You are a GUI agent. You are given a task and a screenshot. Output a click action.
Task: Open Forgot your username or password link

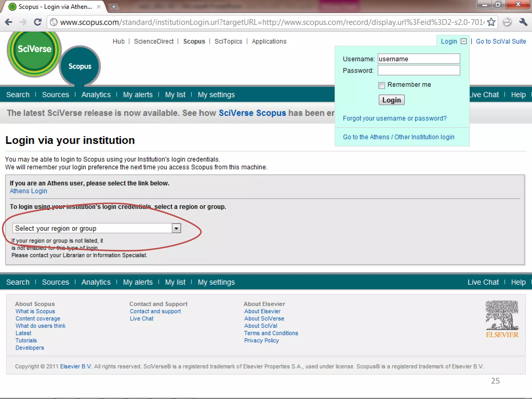click(395, 118)
